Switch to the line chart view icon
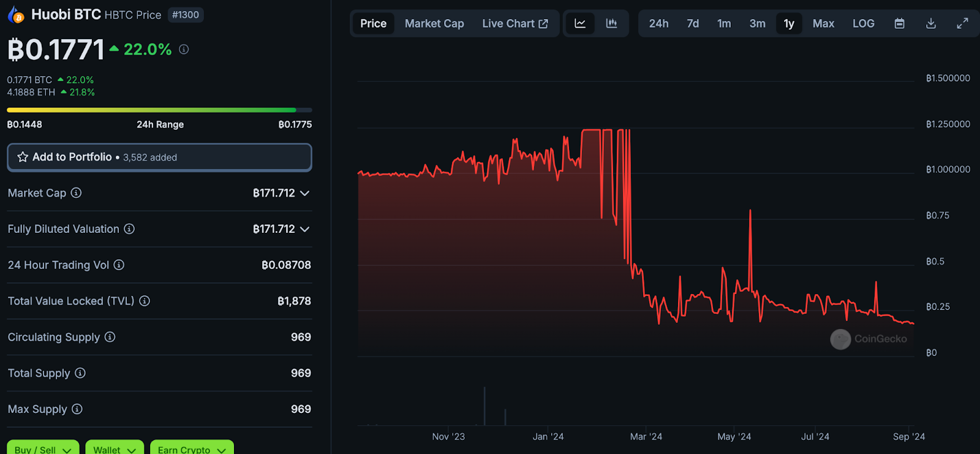Image resolution: width=980 pixels, height=454 pixels. pos(580,23)
